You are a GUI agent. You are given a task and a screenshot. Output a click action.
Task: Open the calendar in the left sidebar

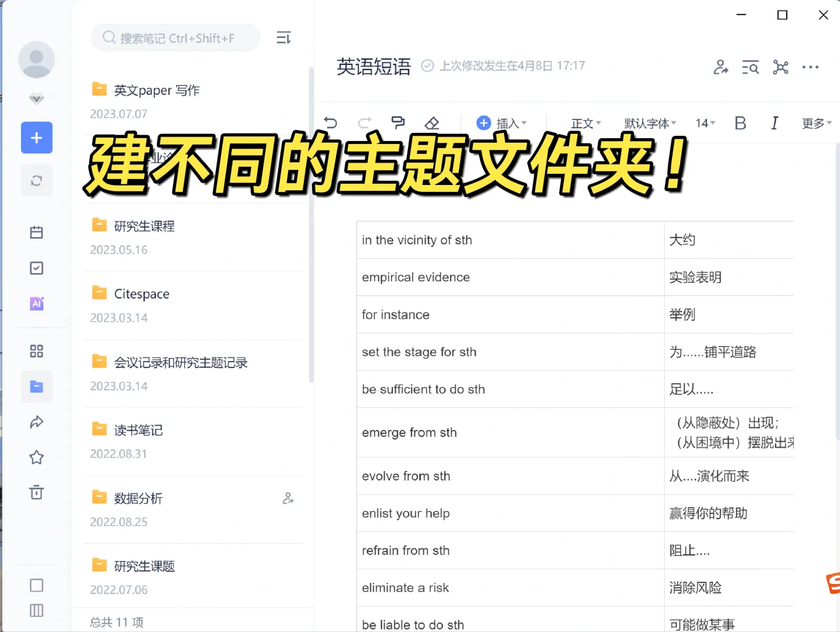pyautogui.click(x=36, y=232)
